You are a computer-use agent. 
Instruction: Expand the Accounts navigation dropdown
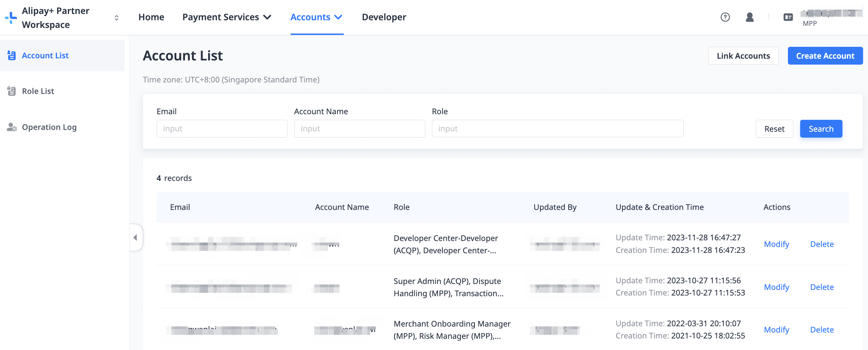coord(316,17)
